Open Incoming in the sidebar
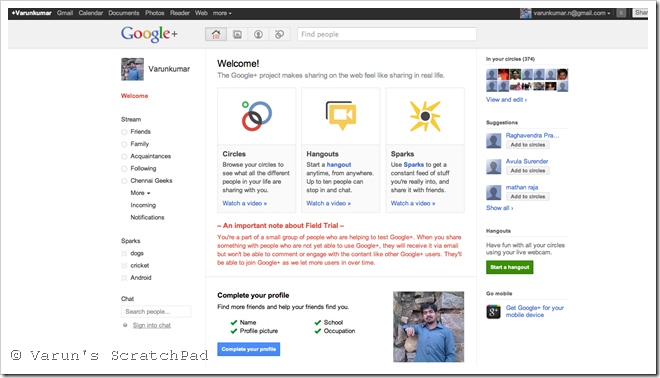Image resolution: width=660 pixels, height=378 pixels. (143, 205)
